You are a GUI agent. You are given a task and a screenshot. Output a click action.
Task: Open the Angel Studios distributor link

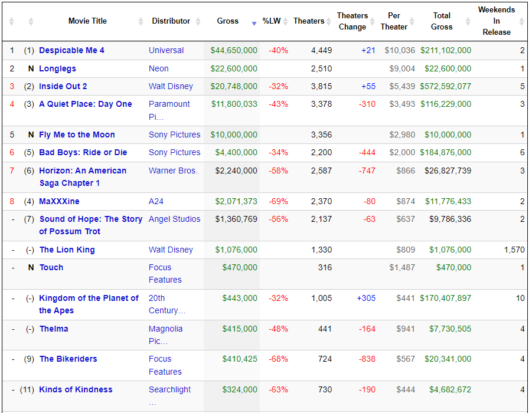174,219
